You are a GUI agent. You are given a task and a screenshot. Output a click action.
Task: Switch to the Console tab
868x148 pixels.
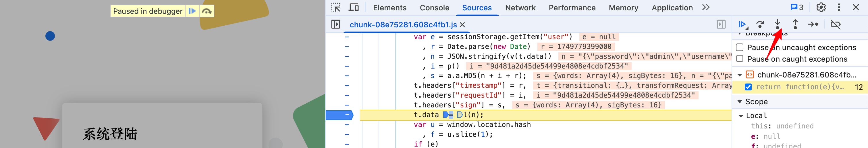tap(434, 8)
